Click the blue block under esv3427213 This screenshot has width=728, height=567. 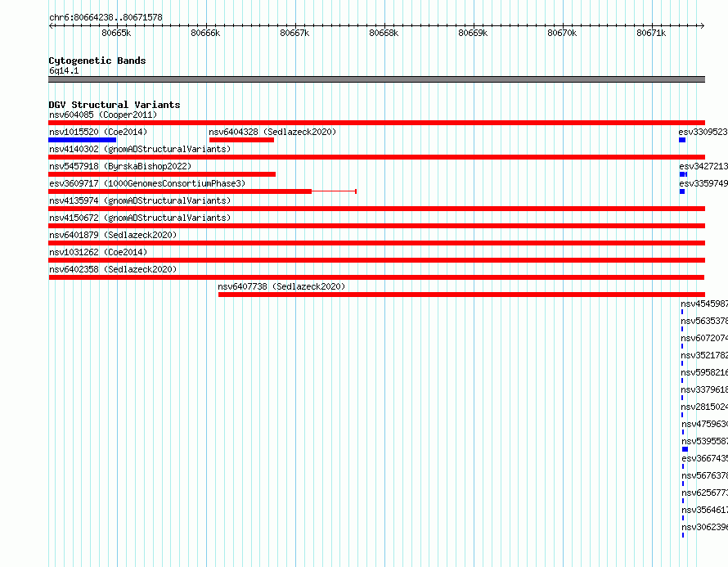pos(684,174)
